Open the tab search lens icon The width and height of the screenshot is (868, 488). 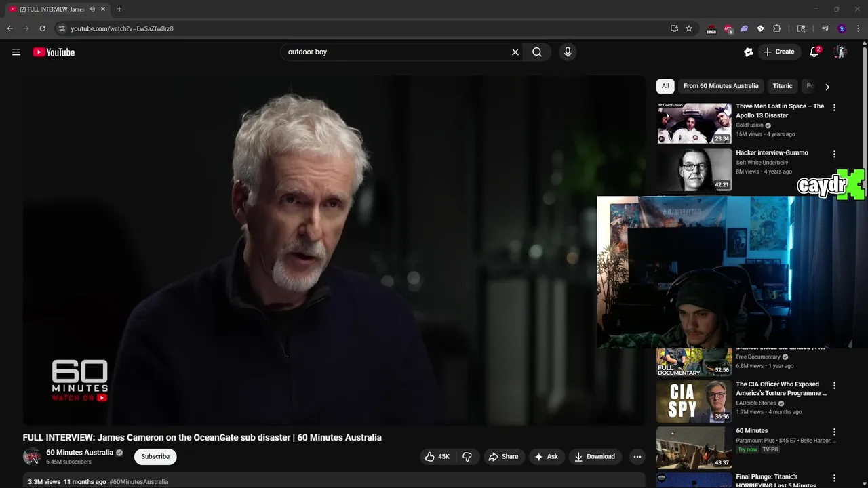[x=801, y=28]
